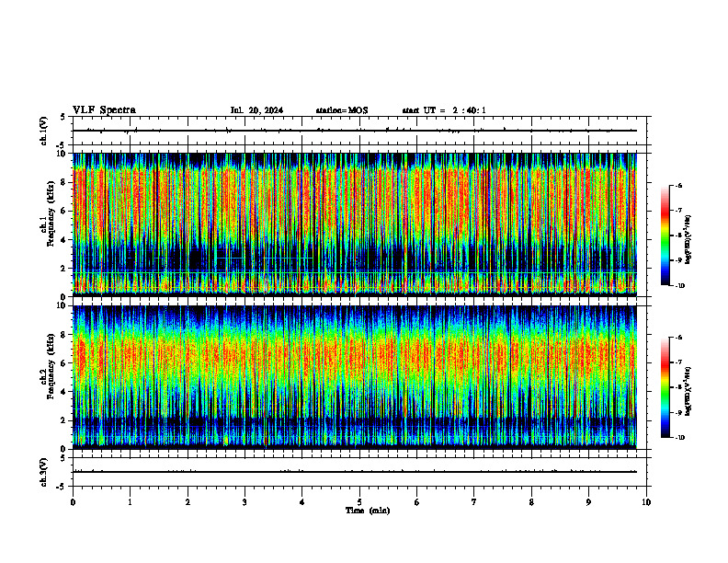Click the time axis tick label '7'

pos(474,502)
